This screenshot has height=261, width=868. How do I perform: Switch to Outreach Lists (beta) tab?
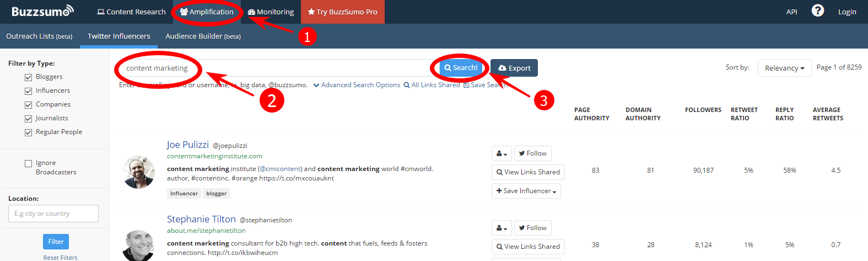click(39, 36)
